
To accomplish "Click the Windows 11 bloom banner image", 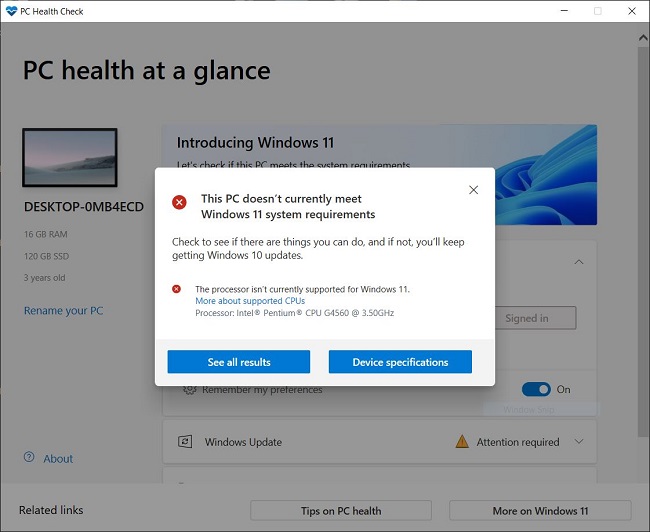I will coord(546,174).
